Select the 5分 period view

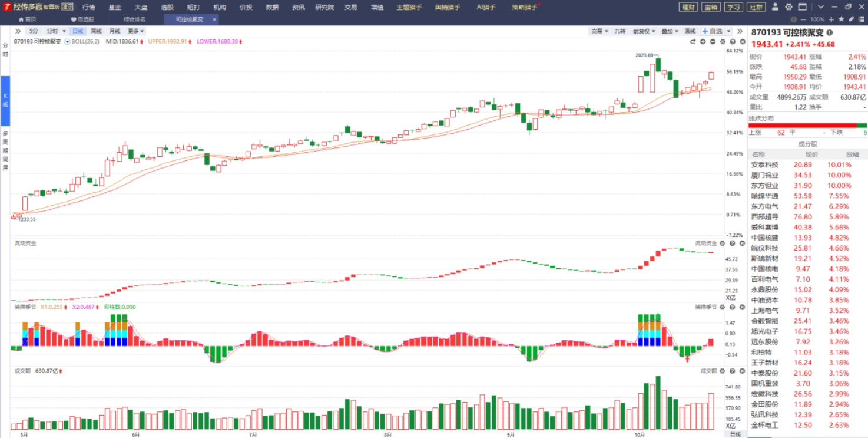(x=34, y=31)
